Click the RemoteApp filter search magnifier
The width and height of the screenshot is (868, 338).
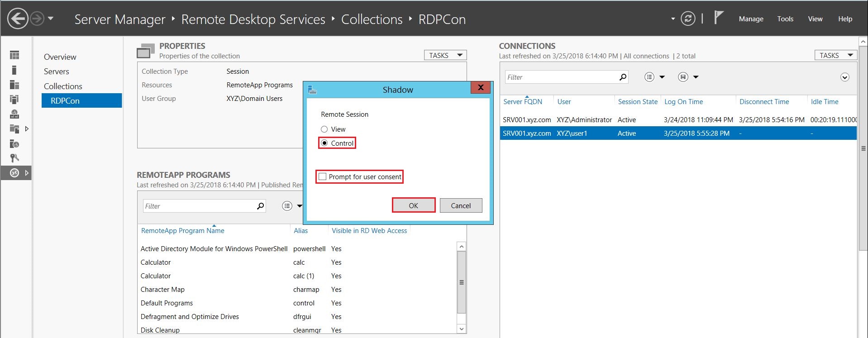[260, 206]
